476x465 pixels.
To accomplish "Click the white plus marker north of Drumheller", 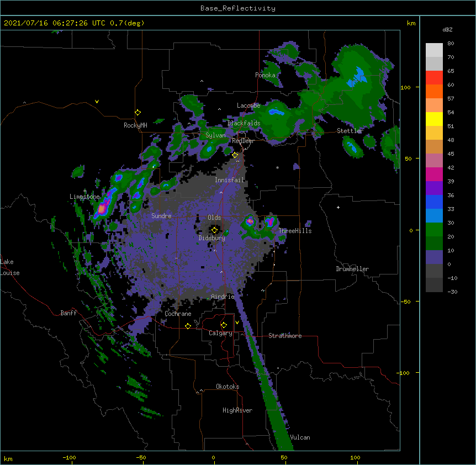I will (x=338, y=207).
